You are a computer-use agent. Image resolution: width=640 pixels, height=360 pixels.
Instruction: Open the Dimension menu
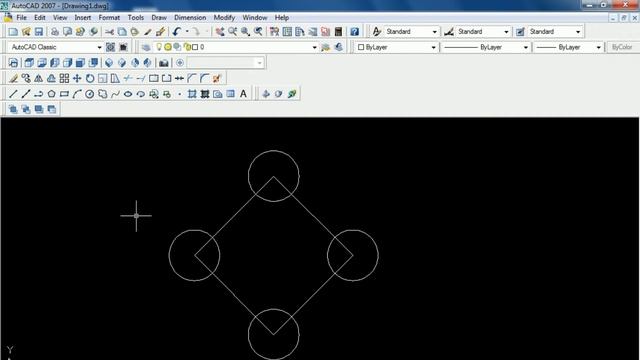190,18
